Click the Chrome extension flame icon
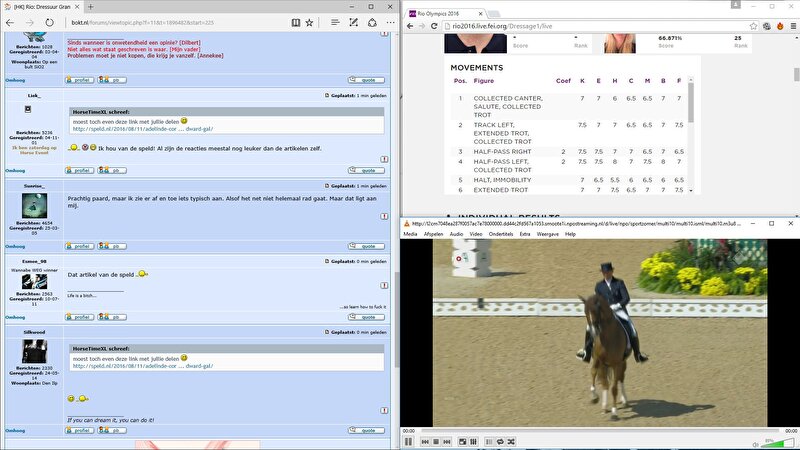Image resolution: width=800 pixels, height=450 pixels. click(x=780, y=26)
